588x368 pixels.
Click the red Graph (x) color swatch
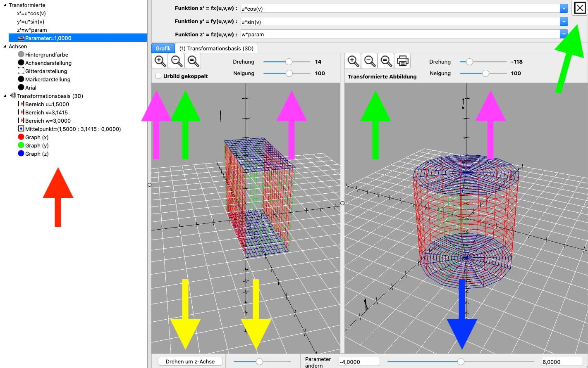[x=21, y=137]
